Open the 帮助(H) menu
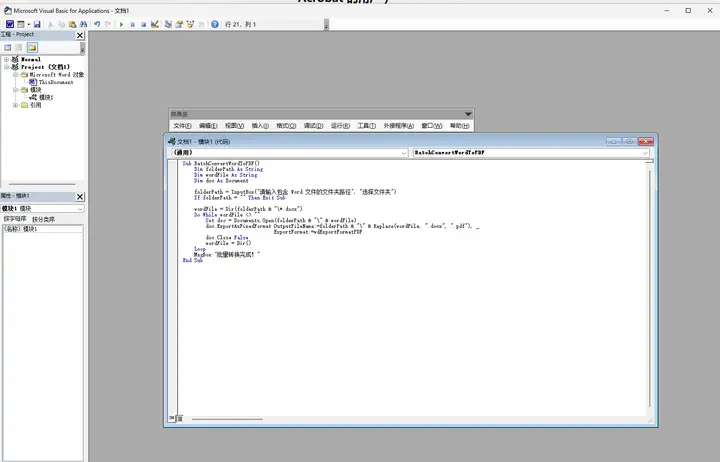This screenshot has height=462, width=720. click(x=459, y=126)
